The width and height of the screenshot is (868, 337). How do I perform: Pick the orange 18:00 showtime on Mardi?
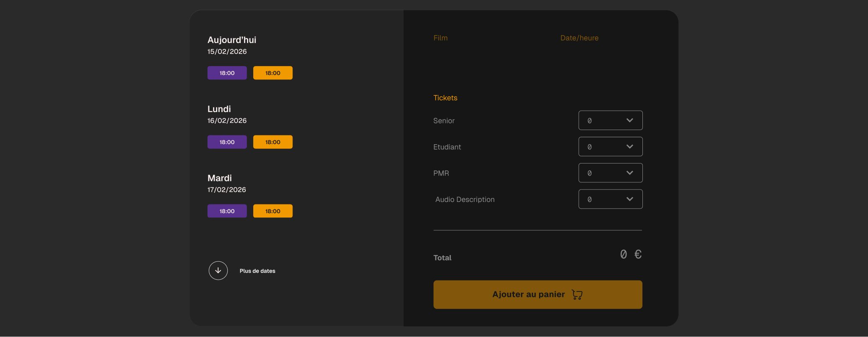tap(272, 211)
